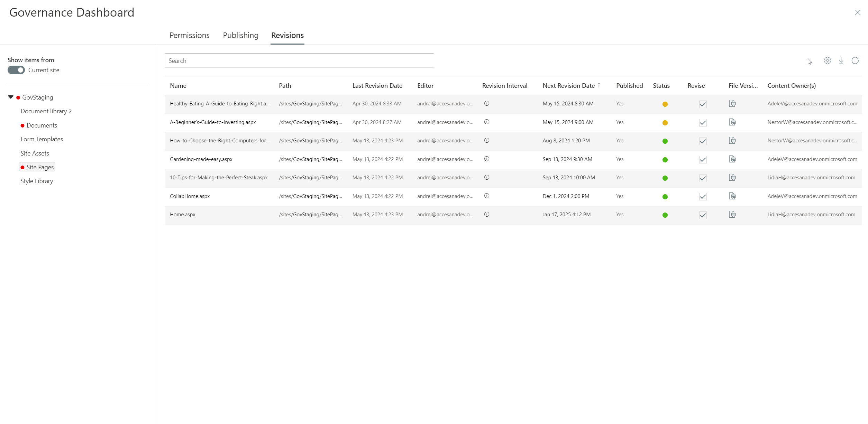The image size is (868, 424).
Task: Check Revise box for Home.aspx
Action: [x=703, y=215]
